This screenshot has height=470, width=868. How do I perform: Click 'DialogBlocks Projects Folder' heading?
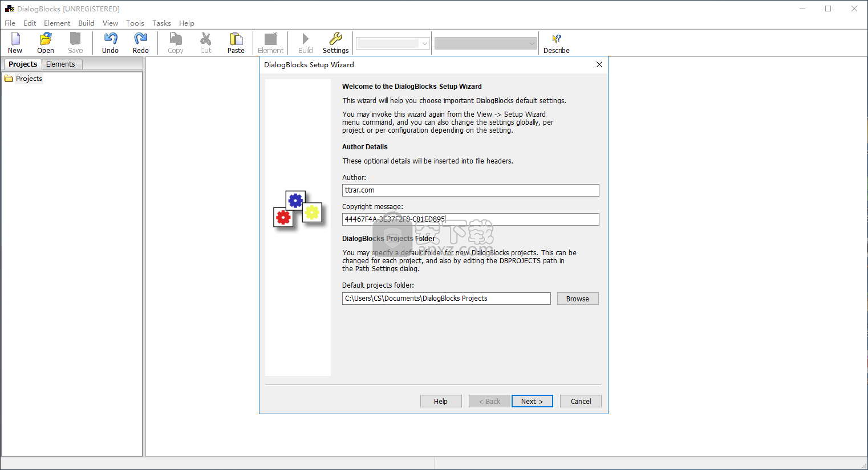388,239
